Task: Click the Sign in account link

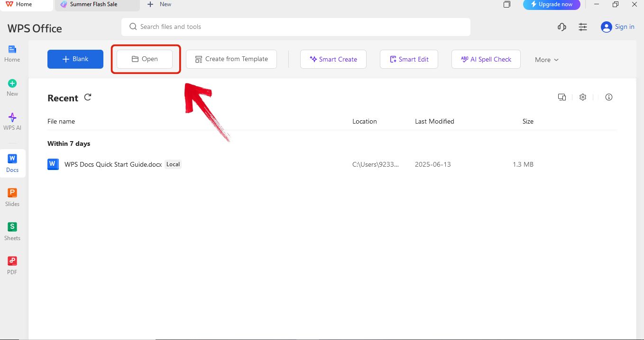Action: click(x=617, y=27)
